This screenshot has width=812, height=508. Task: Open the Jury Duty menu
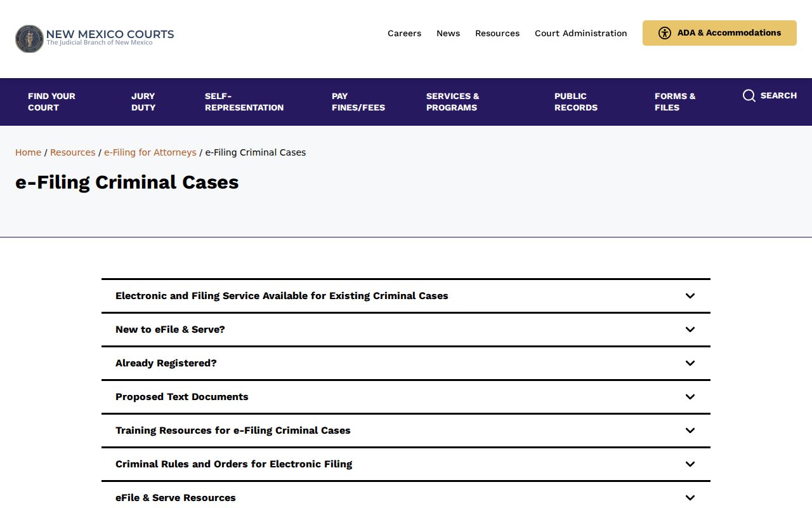point(143,102)
